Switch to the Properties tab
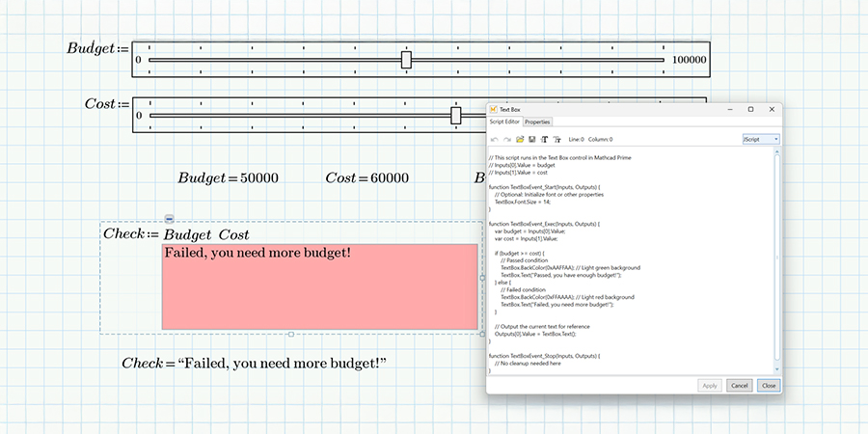The image size is (868, 434). coord(537,122)
